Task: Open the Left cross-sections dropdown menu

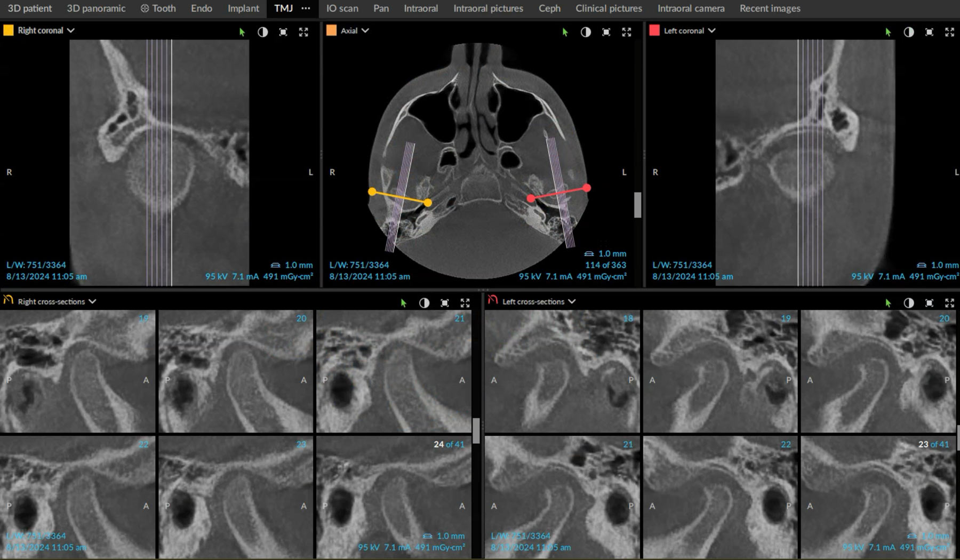Action: (x=572, y=301)
